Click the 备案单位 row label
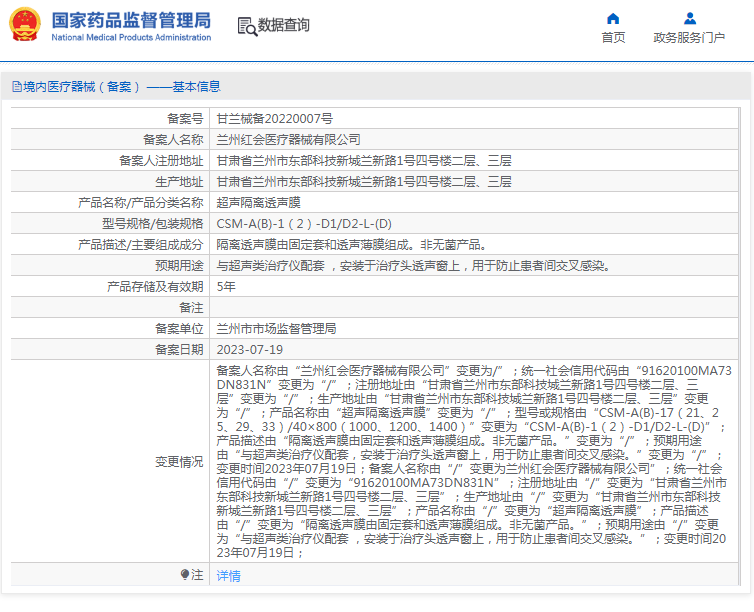This screenshot has height=612, width=754. pos(179,329)
